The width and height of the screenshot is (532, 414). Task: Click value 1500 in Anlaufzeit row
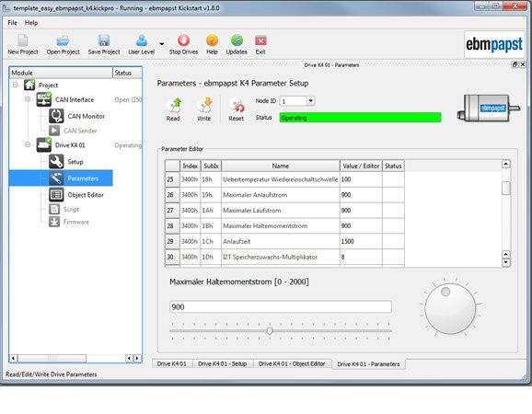pyautogui.click(x=361, y=241)
